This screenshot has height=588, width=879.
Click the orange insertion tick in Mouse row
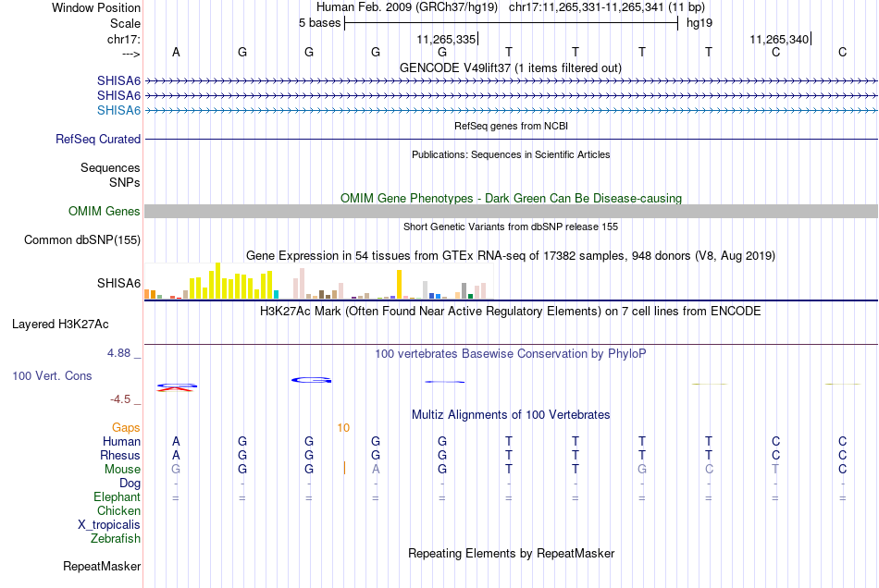point(344,468)
